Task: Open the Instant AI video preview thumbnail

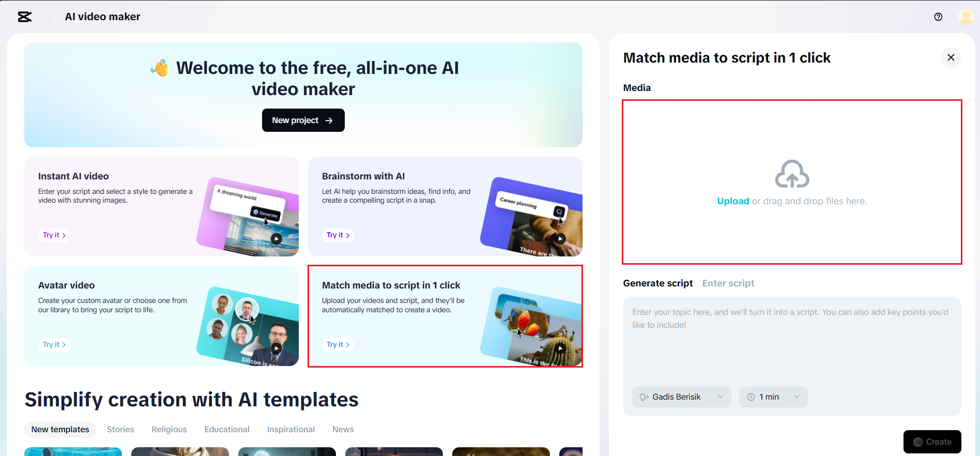Action: click(248, 217)
